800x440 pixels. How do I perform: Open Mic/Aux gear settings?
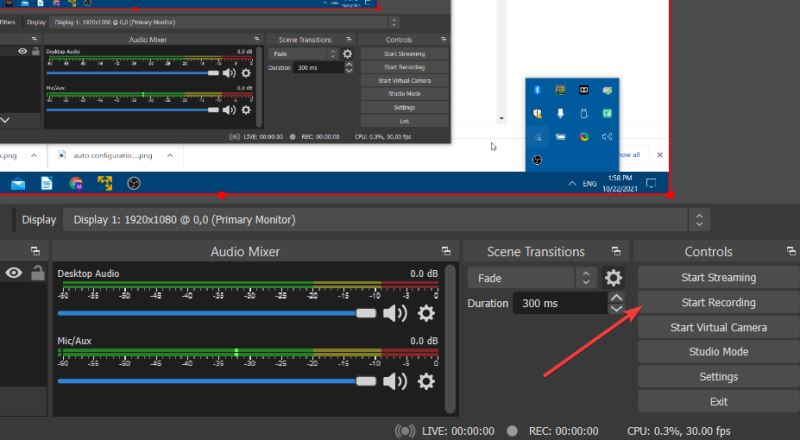[x=426, y=381]
